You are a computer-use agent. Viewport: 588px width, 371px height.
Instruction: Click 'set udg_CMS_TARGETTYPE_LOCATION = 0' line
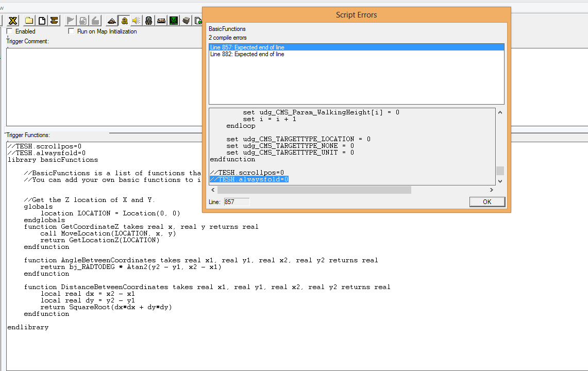pyautogui.click(x=298, y=139)
